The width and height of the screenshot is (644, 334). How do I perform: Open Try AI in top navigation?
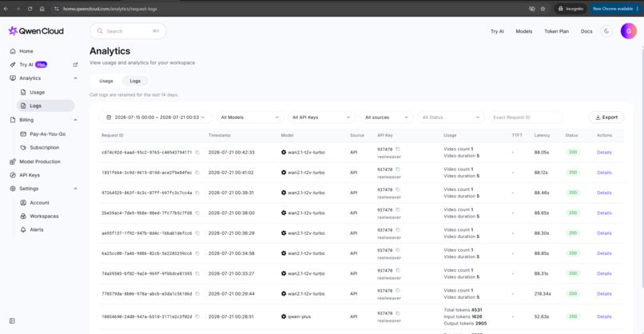(497, 31)
